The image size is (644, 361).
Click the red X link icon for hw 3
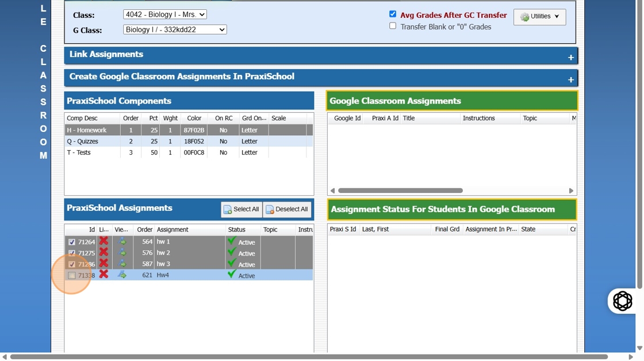(103, 264)
